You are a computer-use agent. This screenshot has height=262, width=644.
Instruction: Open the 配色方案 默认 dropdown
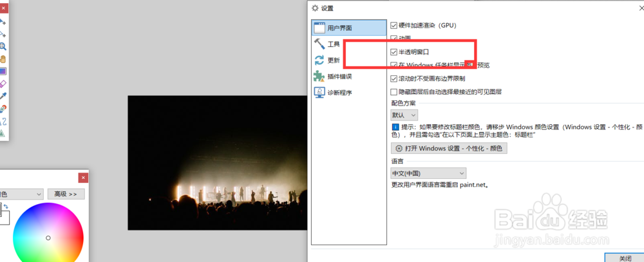click(404, 115)
